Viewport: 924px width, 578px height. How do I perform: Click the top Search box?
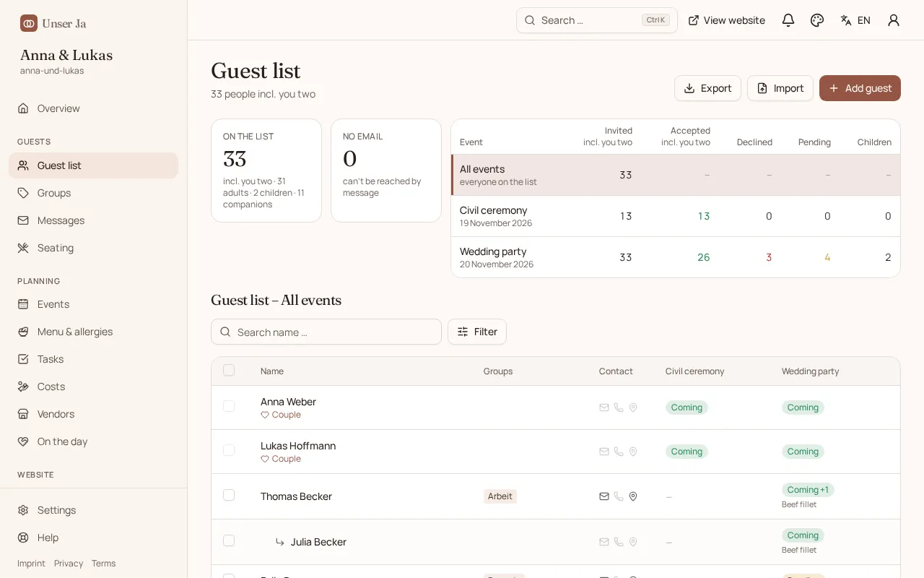[597, 20]
